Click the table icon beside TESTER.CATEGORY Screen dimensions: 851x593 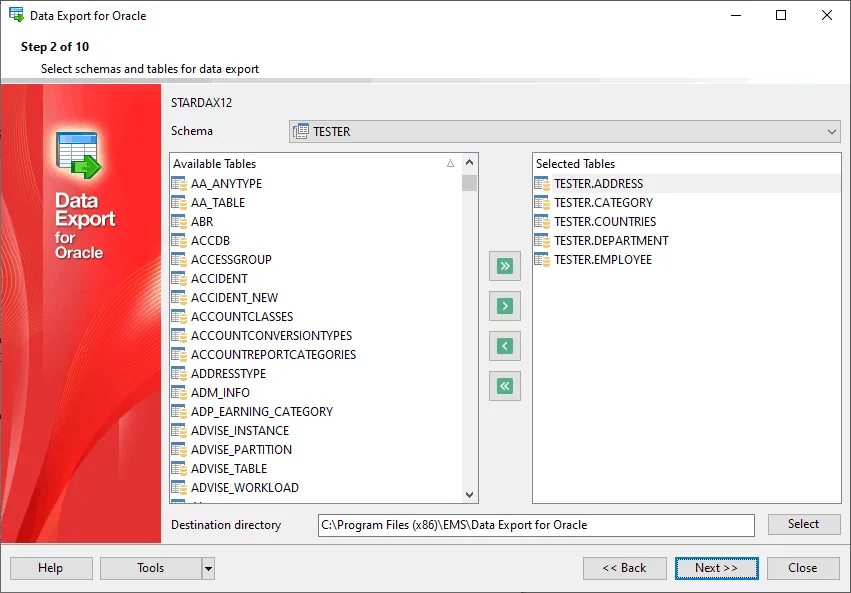click(542, 203)
